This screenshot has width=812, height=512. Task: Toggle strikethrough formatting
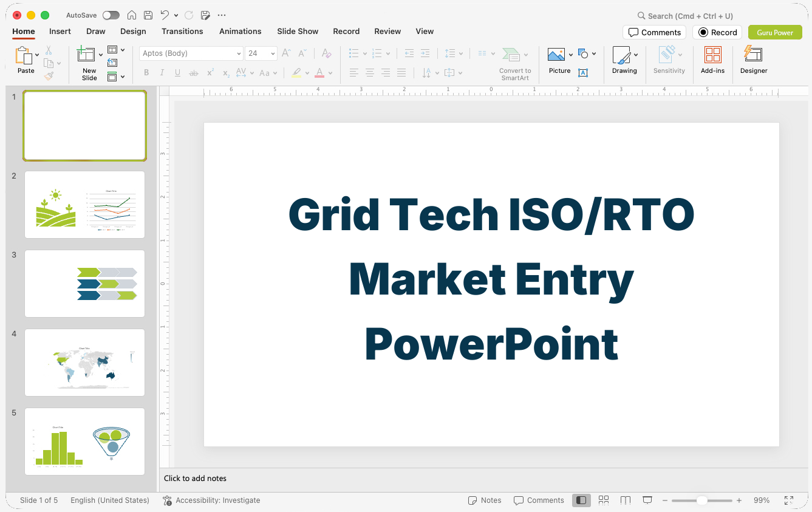click(194, 73)
